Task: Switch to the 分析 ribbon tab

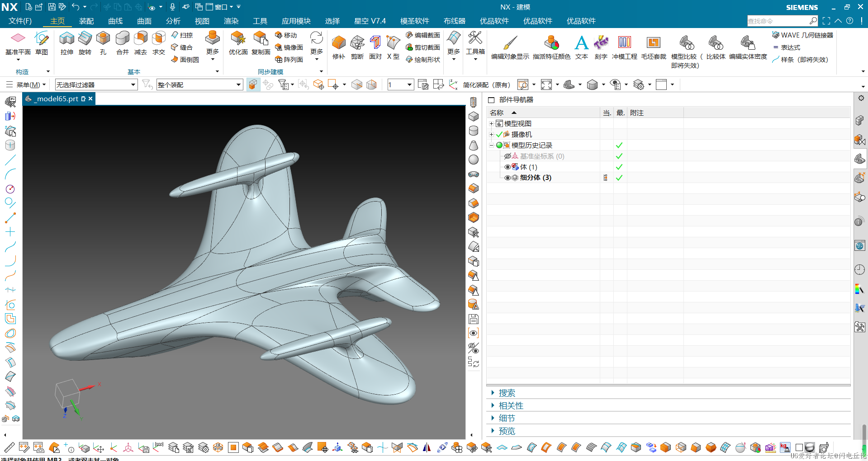Action: 173,21
